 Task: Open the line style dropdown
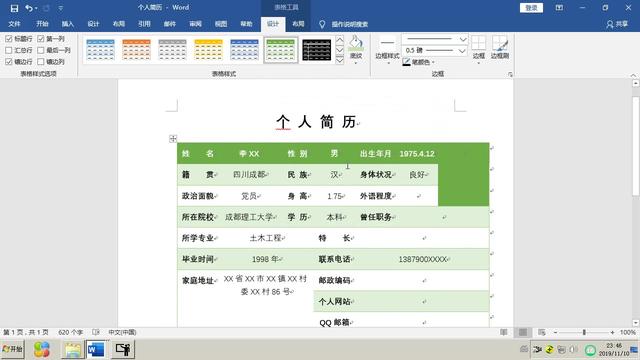pos(463,39)
